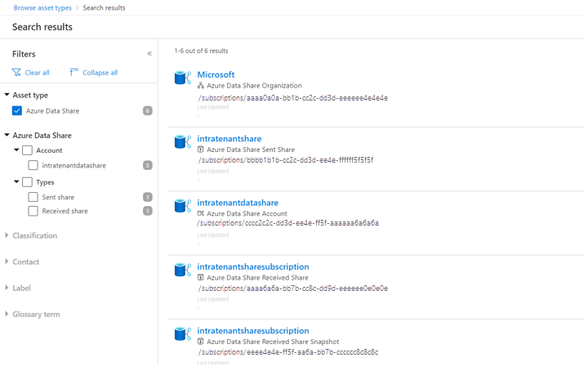Expand the Contact filter

click(x=7, y=262)
